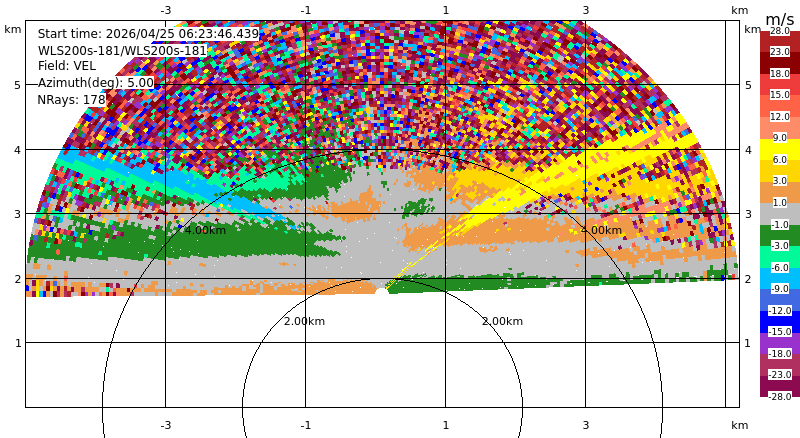Click the Start time text label
This screenshot has height=438, width=800.
coord(148,34)
